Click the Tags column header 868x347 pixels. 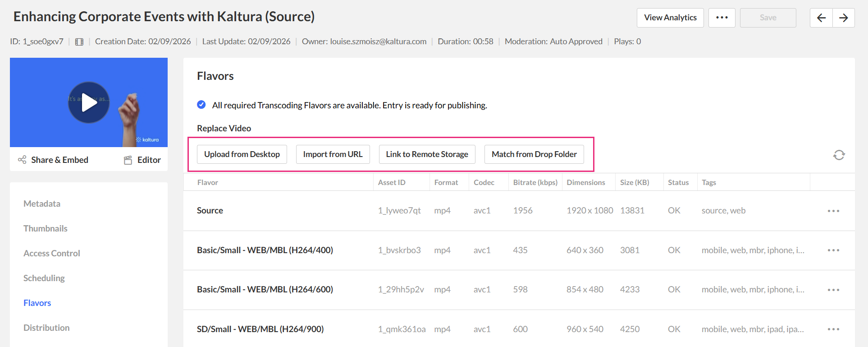pos(709,182)
